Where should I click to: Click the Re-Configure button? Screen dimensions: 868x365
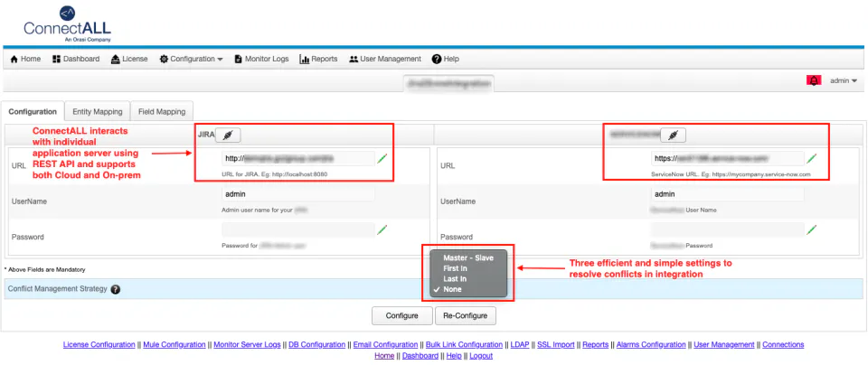[x=465, y=316]
